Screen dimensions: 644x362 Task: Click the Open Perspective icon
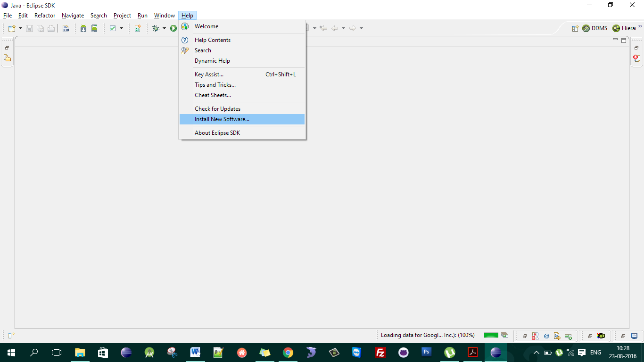575,28
